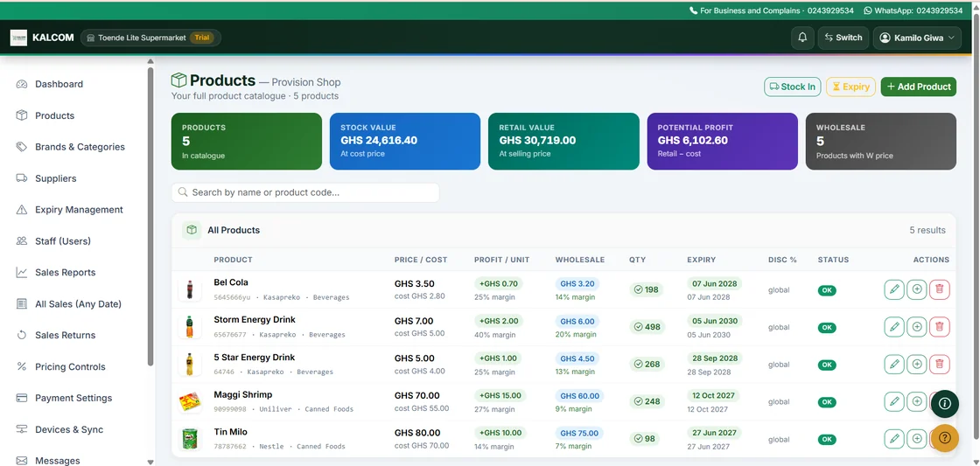Open Messages in sidebar

(x=58, y=461)
